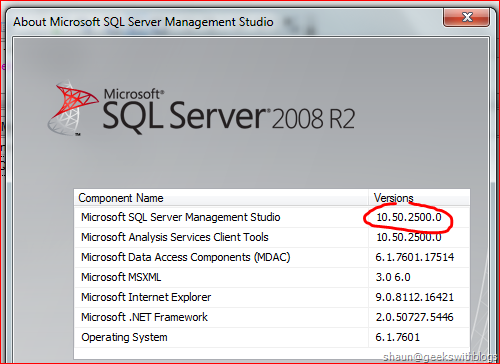Click .NET Framework version 2.0.50727.5446
This screenshot has width=500, height=364.
[415, 317]
